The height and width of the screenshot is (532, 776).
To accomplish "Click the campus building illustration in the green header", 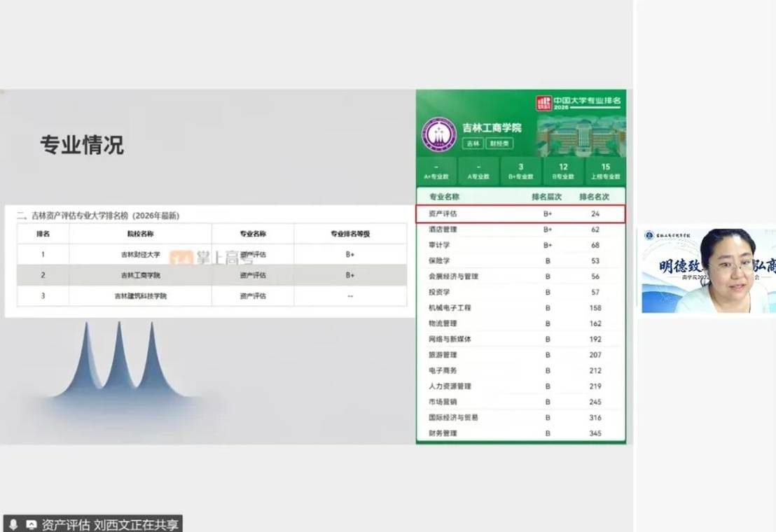I will point(581,136).
